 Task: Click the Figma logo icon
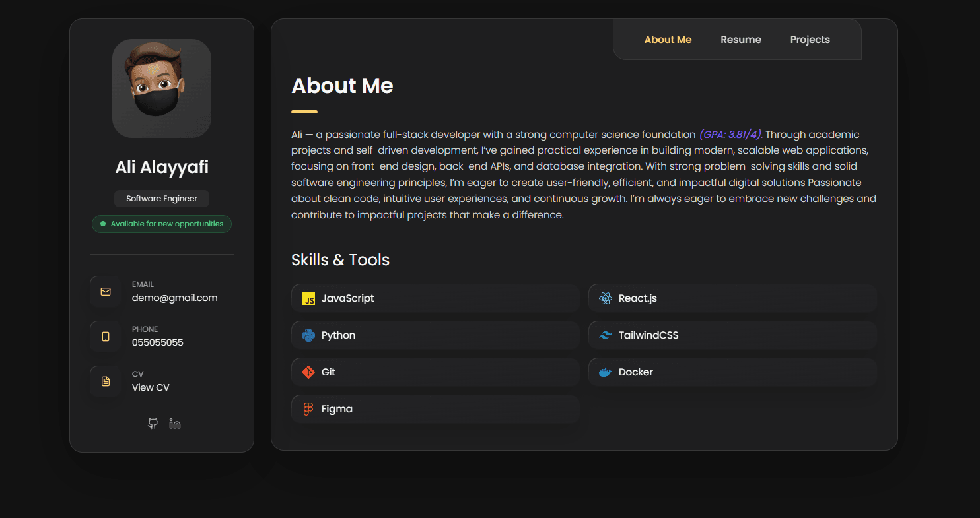click(308, 408)
